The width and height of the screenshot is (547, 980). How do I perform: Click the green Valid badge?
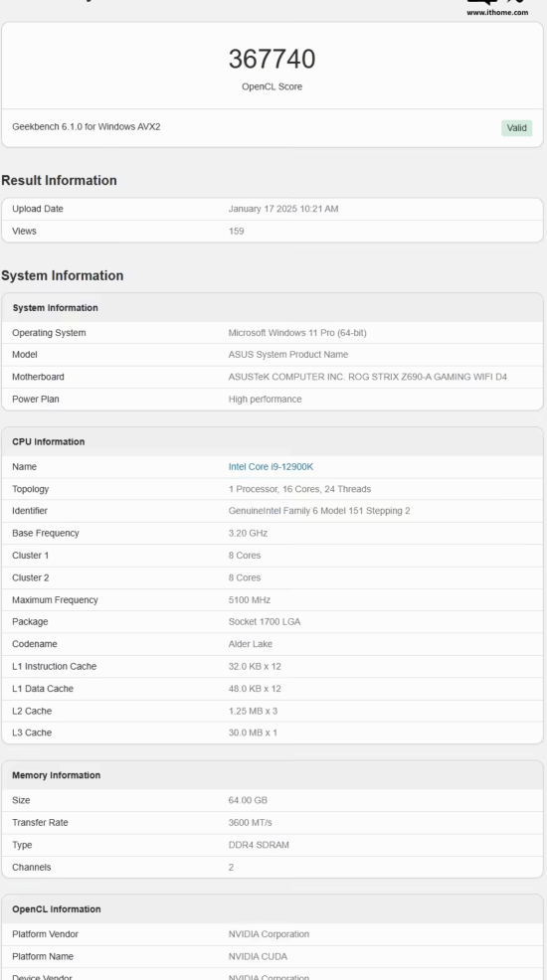[516, 127]
